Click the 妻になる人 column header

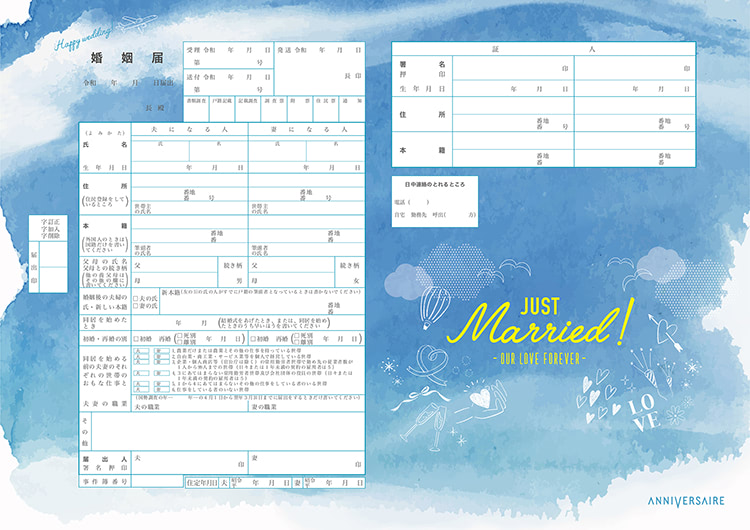304,131
